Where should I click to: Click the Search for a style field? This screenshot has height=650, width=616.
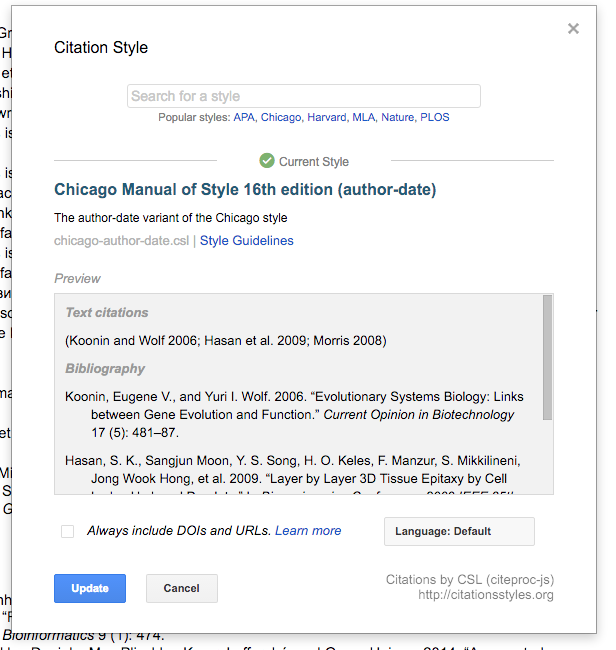pyautogui.click(x=304, y=96)
